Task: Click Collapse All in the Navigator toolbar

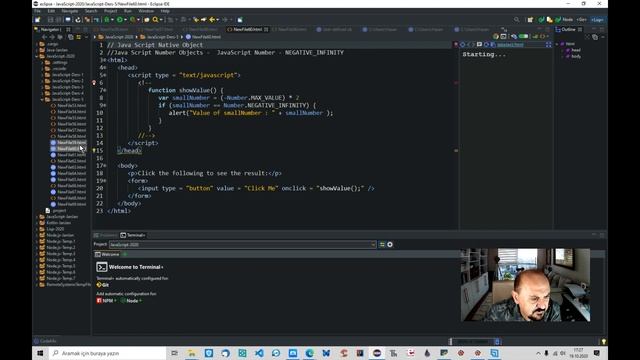Action: pyautogui.click(x=70, y=37)
